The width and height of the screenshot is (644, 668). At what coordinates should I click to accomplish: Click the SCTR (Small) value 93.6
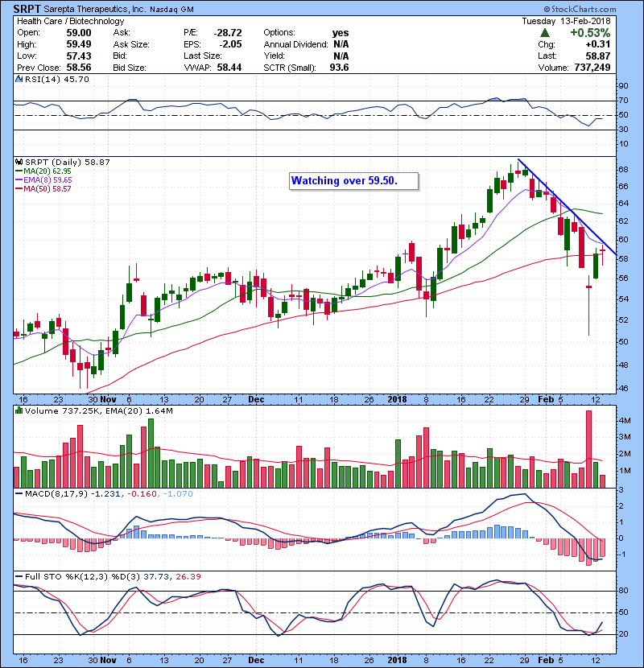(x=339, y=68)
